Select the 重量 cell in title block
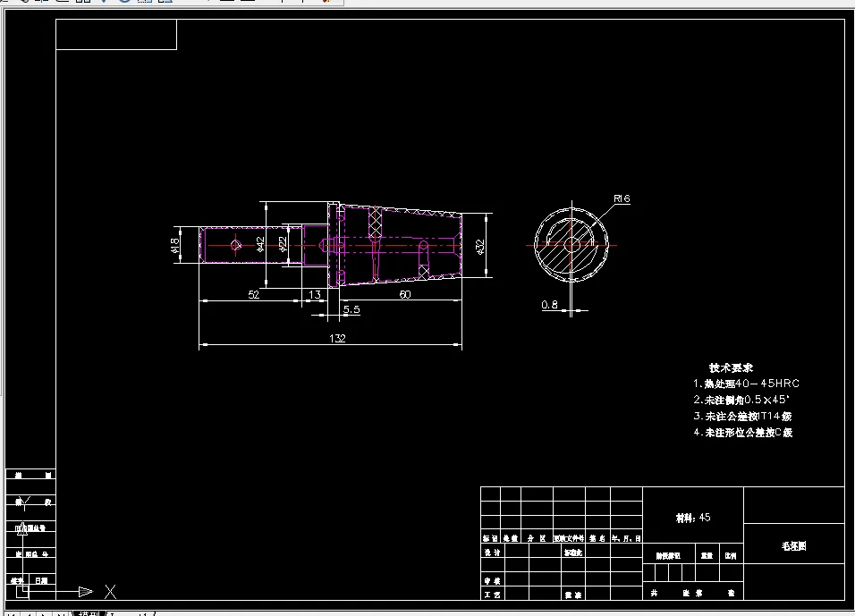The width and height of the screenshot is (855, 616). click(707, 555)
